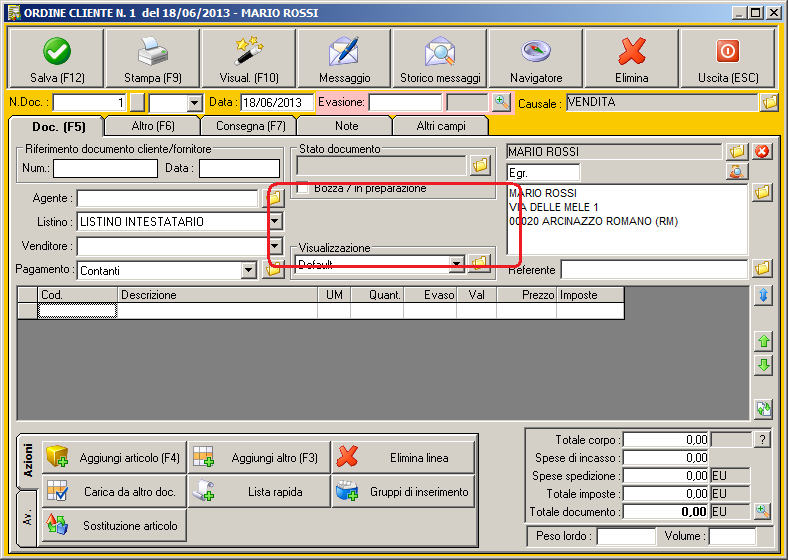Click magnifier icon beside Totale documento
Screen dimensions: 788x560
point(762,512)
